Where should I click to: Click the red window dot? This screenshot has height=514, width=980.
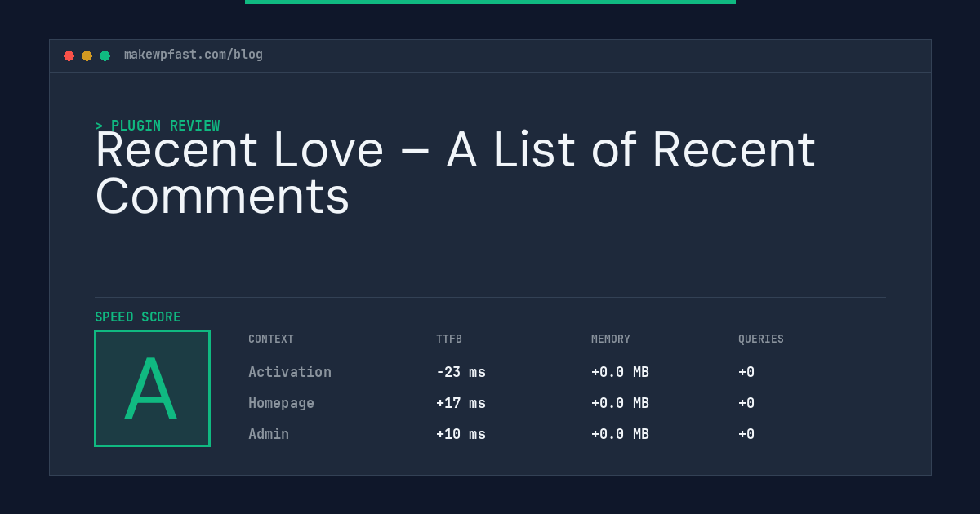click(x=69, y=55)
